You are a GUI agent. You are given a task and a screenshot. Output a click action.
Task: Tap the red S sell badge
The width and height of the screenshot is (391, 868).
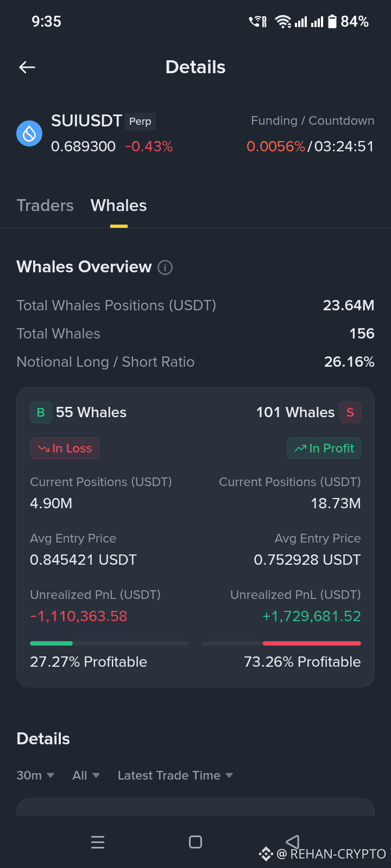pos(350,412)
